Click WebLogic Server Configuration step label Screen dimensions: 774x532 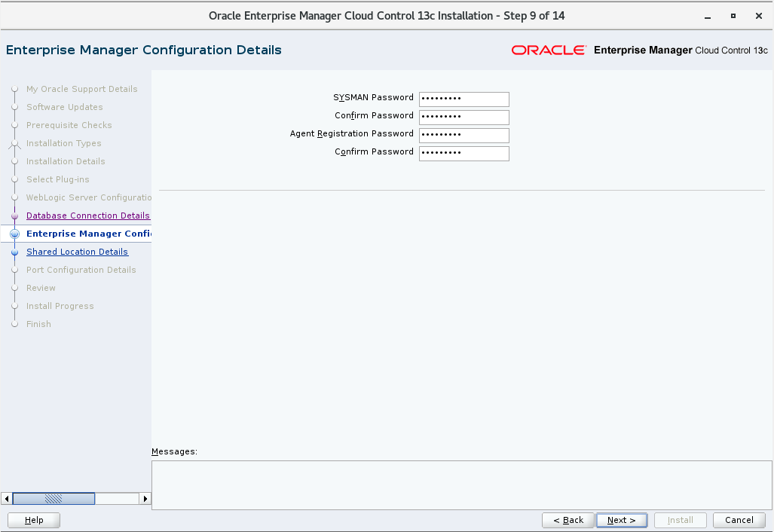(x=88, y=197)
